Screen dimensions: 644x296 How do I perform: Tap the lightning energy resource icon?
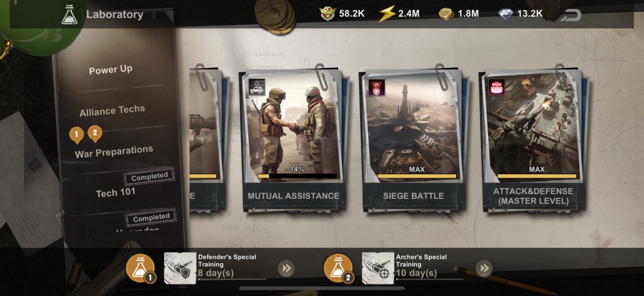pos(387,14)
